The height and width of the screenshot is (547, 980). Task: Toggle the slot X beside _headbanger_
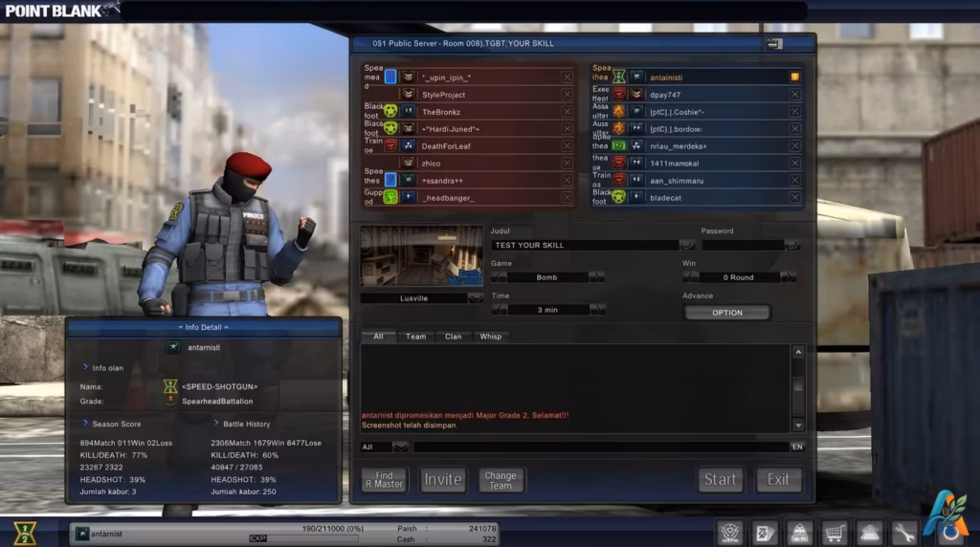point(567,197)
